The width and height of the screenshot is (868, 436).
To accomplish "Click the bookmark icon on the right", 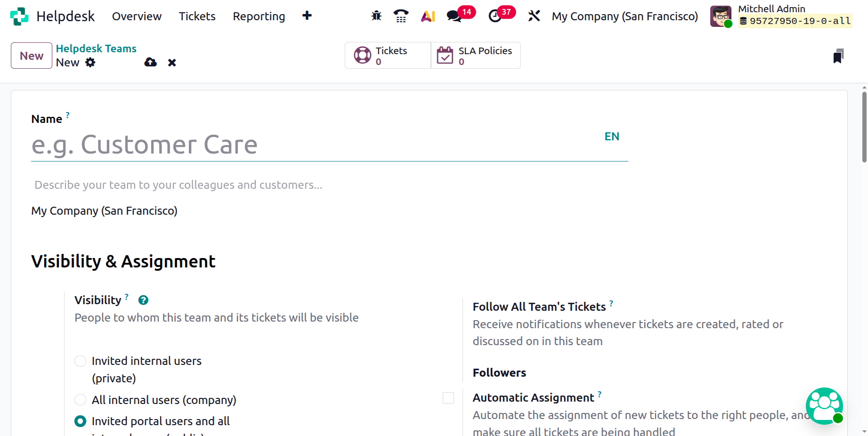I will 838,56.
